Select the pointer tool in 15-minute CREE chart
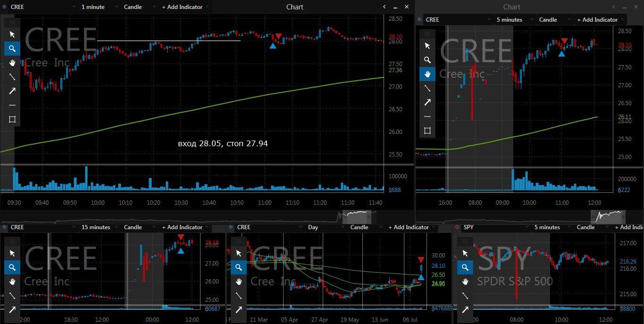This screenshot has width=644, height=324. click(12, 253)
